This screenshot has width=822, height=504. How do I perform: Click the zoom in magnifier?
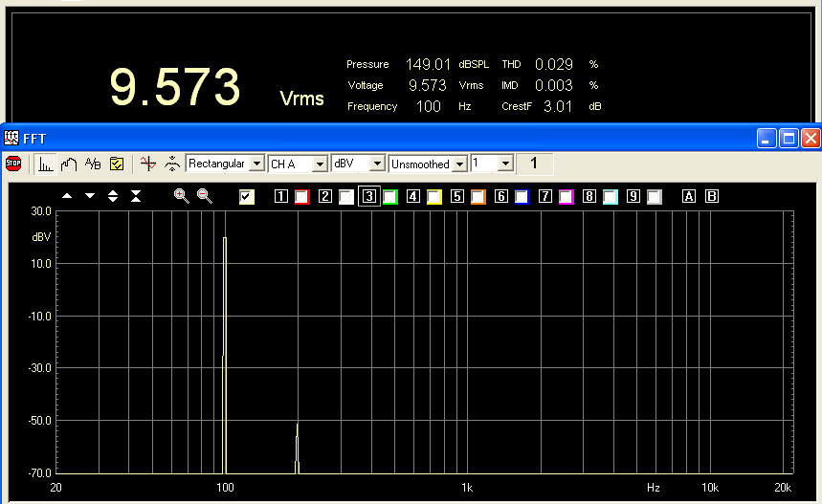(x=181, y=196)
